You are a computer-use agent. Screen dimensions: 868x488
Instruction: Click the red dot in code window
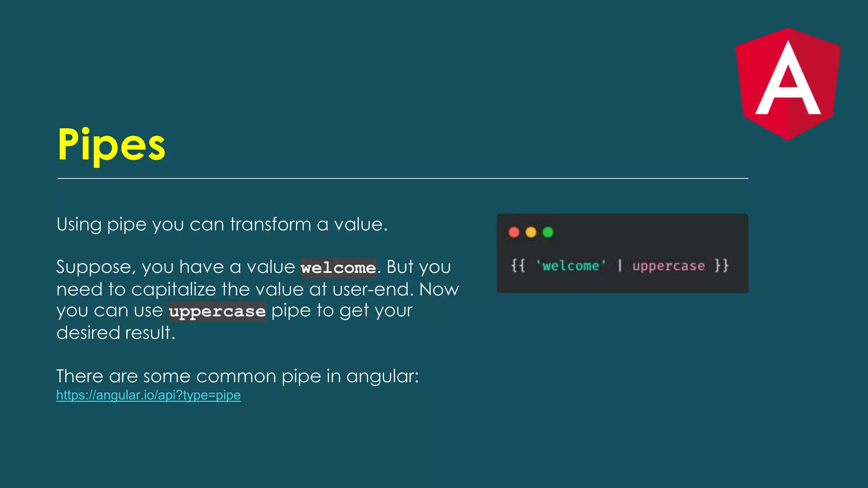pos(514,232)
